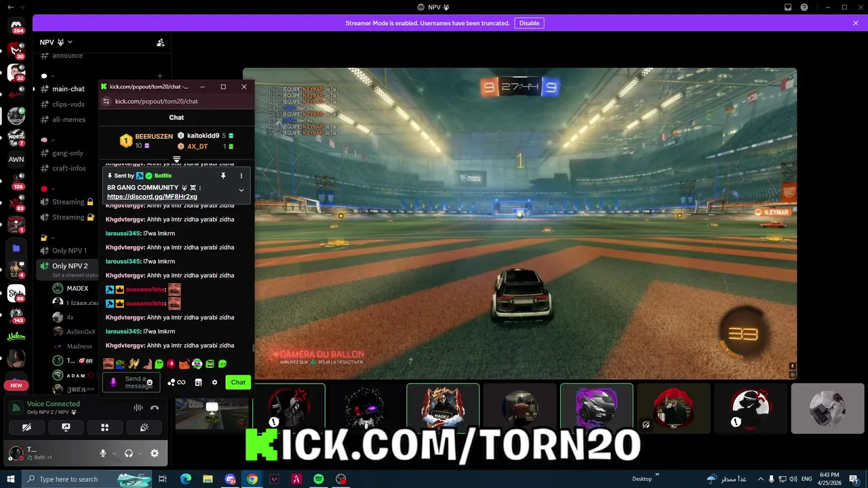Open BotRix username in pinned message
The height and width of the screenshot is (488, 868).
point(163,176)
